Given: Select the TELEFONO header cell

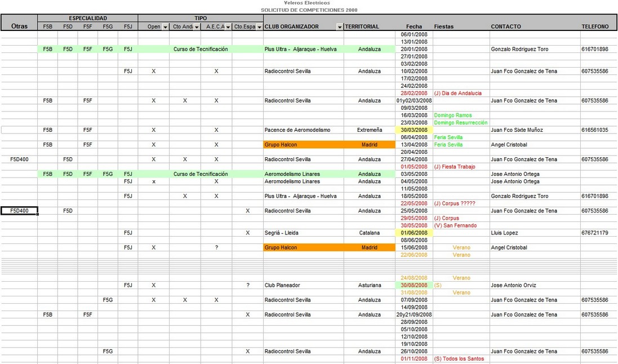Looking at the screenshot, I should [595, 26].
